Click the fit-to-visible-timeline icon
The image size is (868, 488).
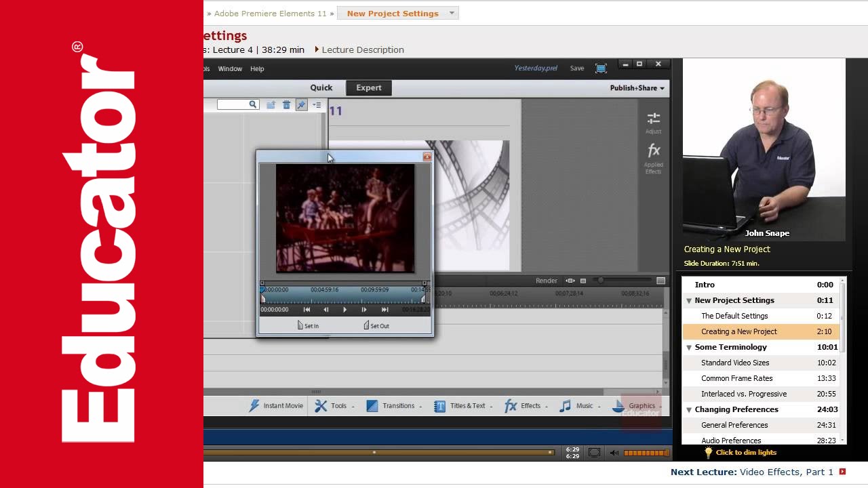click(x=570, y=281)
